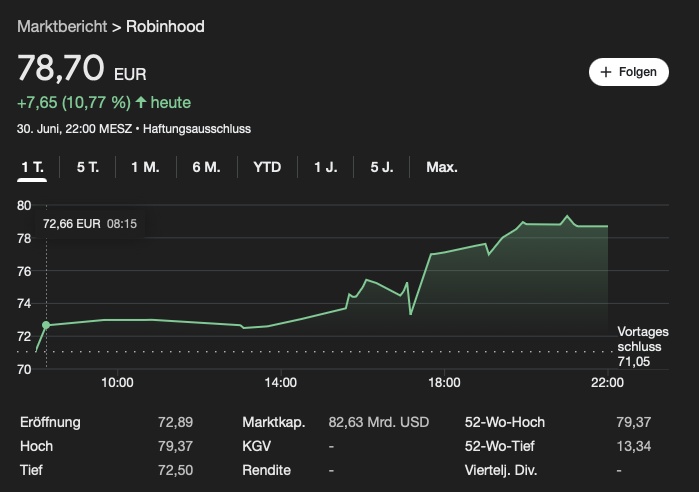
Task: Select the YTD range tab
Action: tap(267, 167)
